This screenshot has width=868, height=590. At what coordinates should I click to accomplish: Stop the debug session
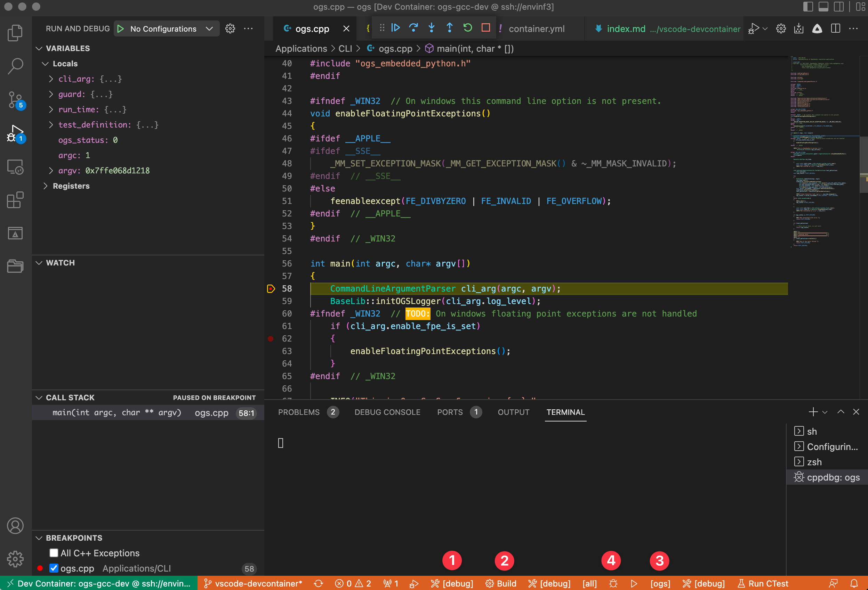pos(485,28)
